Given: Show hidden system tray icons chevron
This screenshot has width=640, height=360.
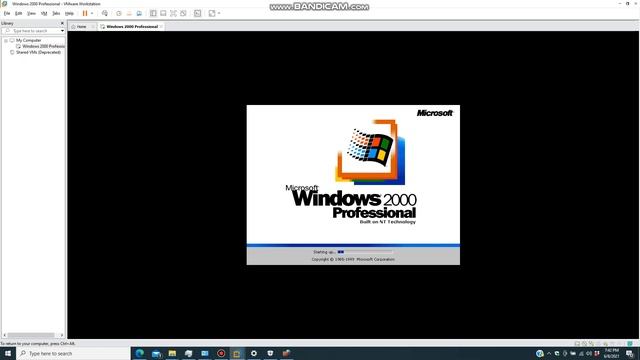Looking at the screenshot, I should (549, 353).
